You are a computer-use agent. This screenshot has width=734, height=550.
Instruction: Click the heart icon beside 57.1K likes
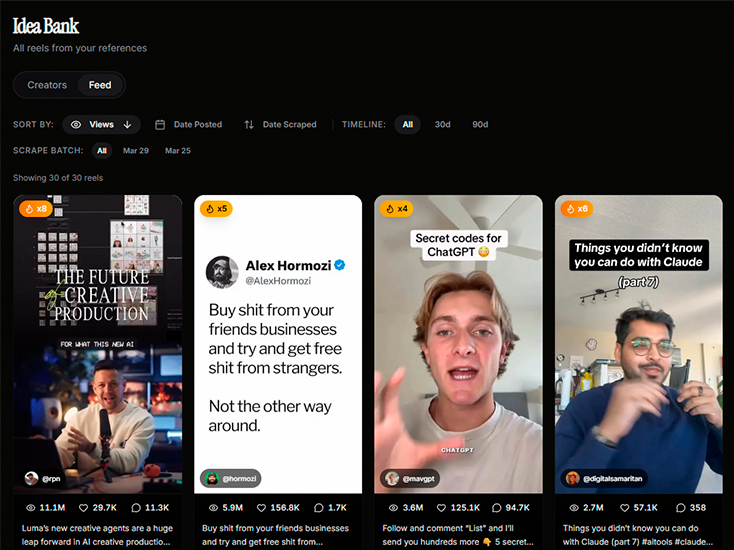(x=624, y=508)
